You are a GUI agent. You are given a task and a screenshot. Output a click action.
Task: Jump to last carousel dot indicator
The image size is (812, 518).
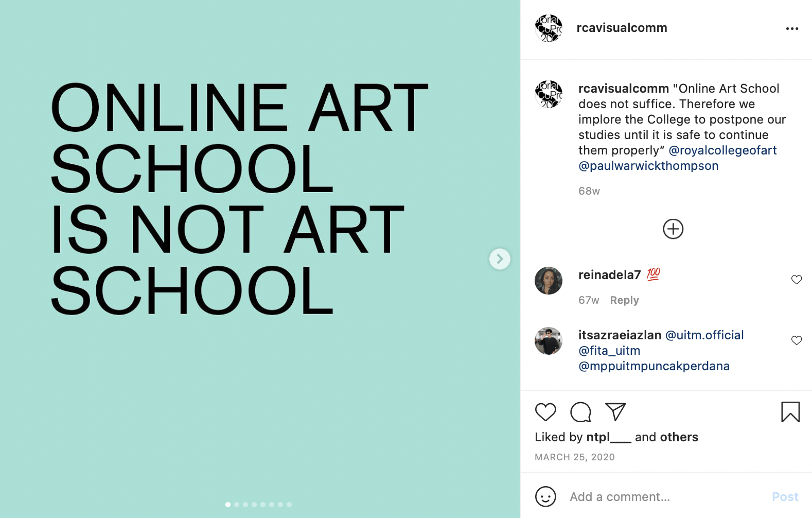tap(289, 505)
